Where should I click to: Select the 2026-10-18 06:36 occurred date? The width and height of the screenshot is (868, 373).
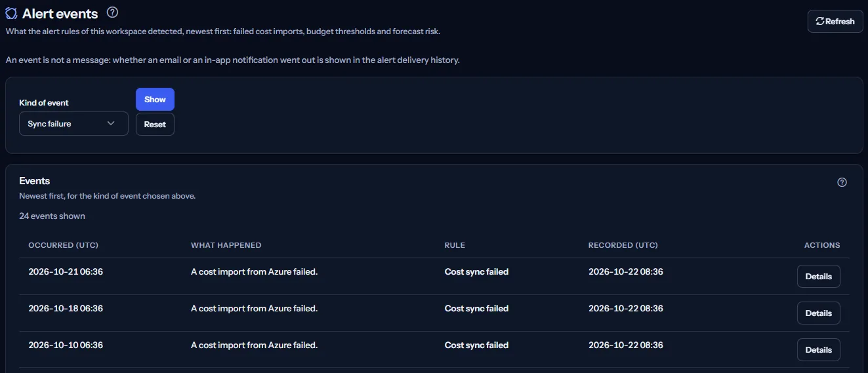[x=66, y=308]
